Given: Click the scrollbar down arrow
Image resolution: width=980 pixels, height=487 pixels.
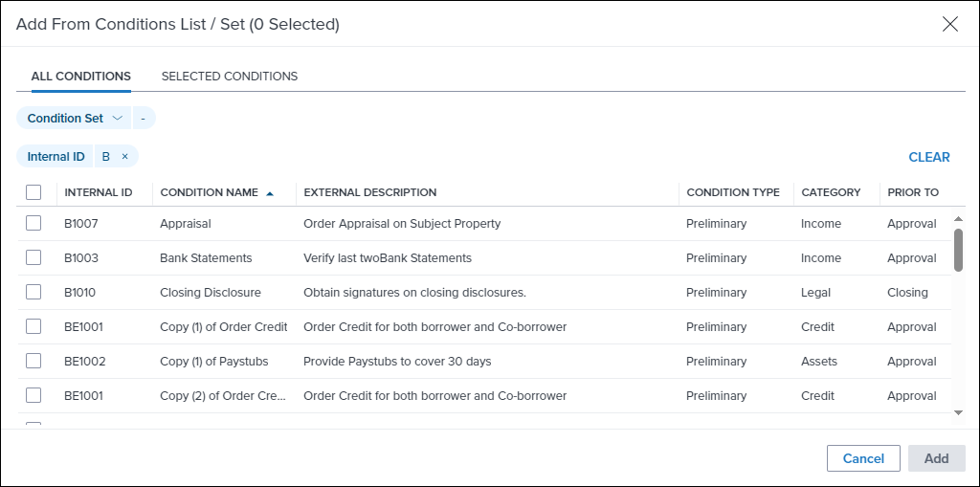Looking at the screenshot, I should pos(958,412).
